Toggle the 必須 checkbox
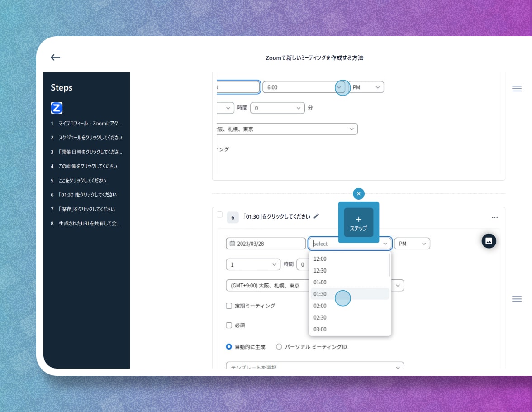The width and height of the screenshot is (532, 412). coord(229,326)
